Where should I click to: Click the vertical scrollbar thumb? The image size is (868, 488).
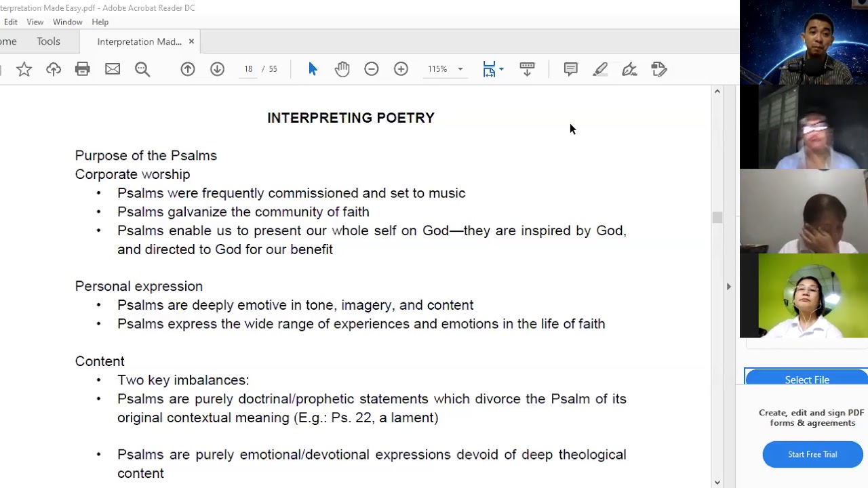pos(717,217)
